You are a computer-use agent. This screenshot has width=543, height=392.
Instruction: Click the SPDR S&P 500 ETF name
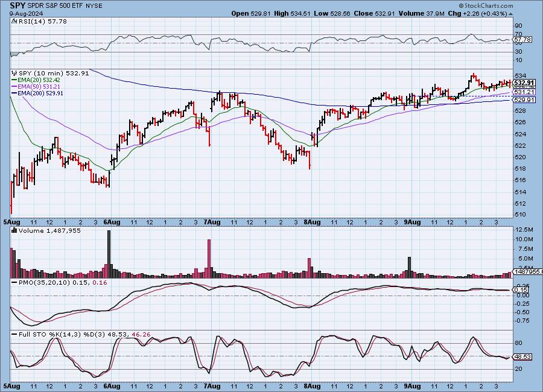click(x=55, y=6)
